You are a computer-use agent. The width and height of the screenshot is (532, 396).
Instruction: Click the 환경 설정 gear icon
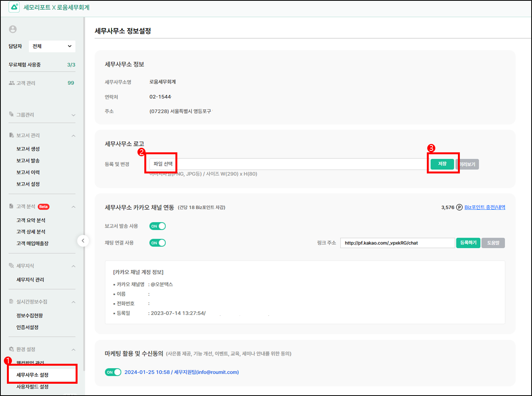tap(12, 349)
